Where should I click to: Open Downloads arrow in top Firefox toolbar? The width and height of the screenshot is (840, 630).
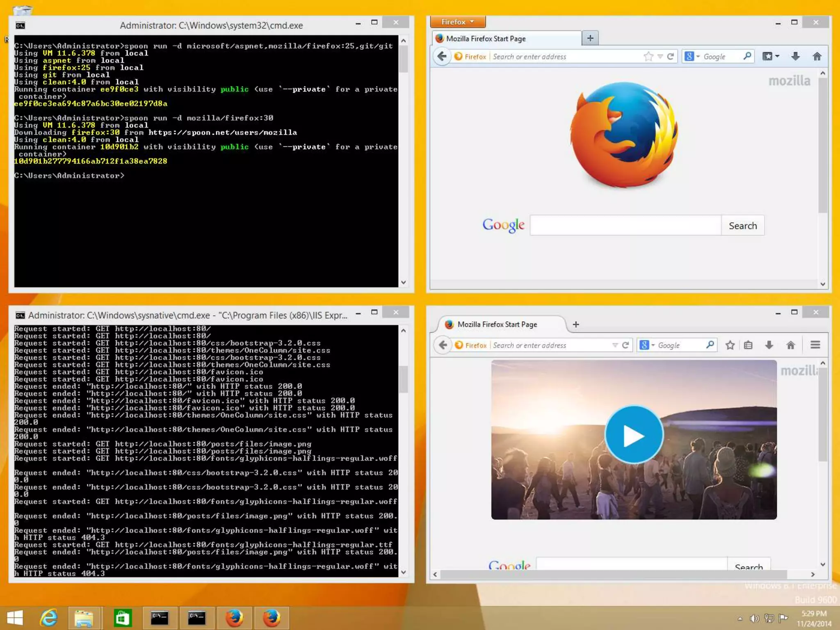(795, 56)
